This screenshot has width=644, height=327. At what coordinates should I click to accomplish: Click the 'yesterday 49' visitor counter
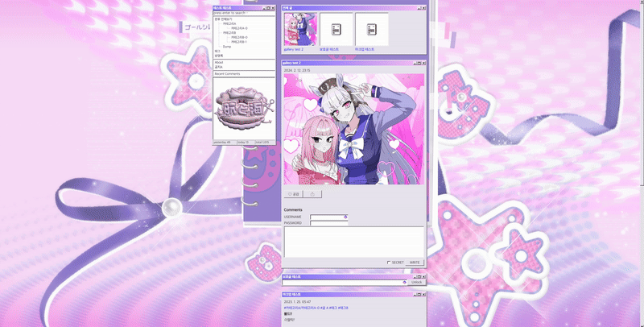pyautogui.click(x=222, y=143)
